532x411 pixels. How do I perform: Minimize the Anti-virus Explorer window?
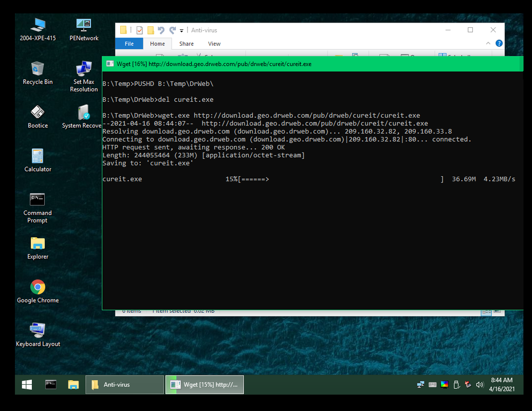tap(448, 30)
